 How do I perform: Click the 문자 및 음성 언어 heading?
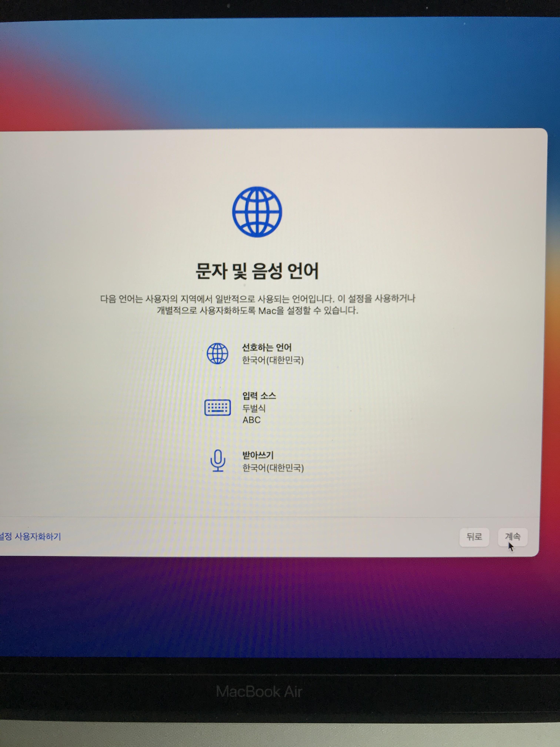coord(257,271)
